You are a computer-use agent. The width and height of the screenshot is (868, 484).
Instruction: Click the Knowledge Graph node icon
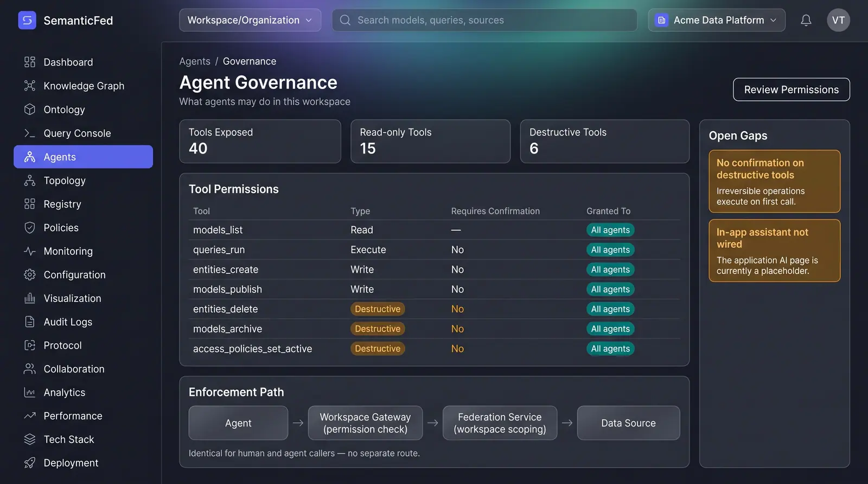point(30,86)
